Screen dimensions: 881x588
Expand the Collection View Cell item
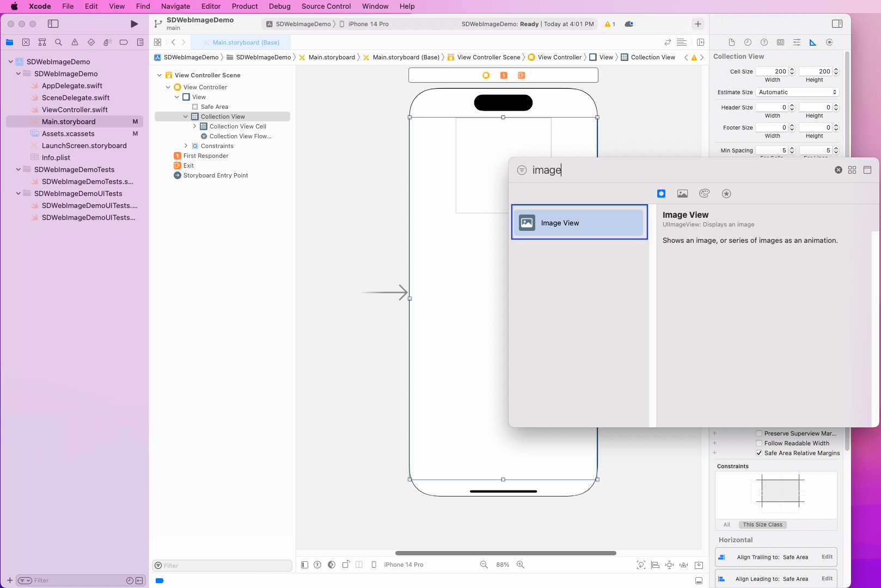[x=194, y=126]
